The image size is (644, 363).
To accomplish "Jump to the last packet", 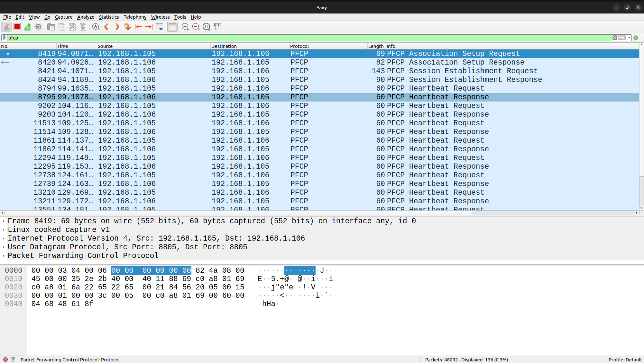I will 149,27.
